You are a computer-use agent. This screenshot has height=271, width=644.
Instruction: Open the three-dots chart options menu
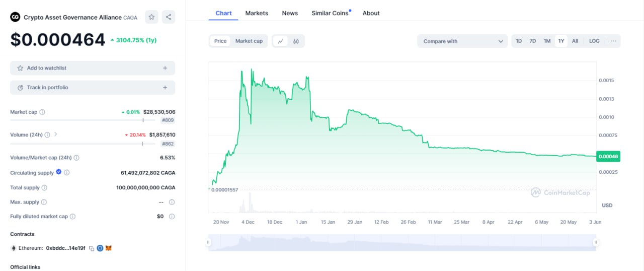[613, 41]
